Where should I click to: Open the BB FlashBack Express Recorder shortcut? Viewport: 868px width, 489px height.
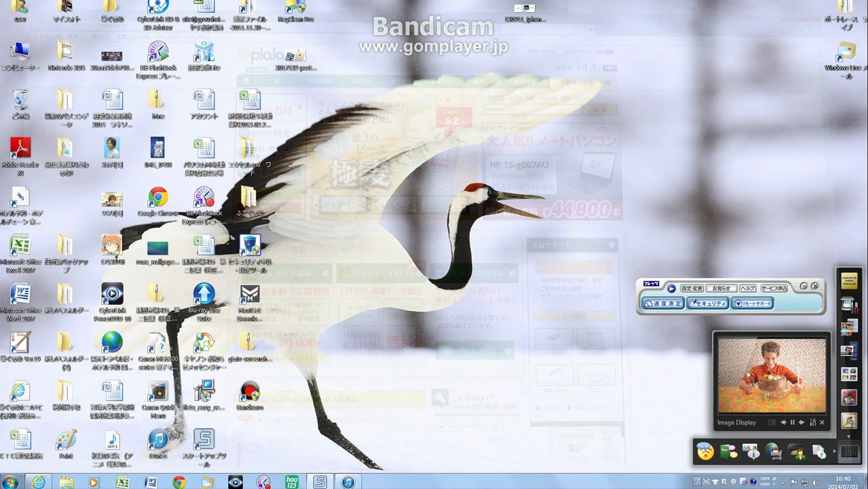coord(204,206)
